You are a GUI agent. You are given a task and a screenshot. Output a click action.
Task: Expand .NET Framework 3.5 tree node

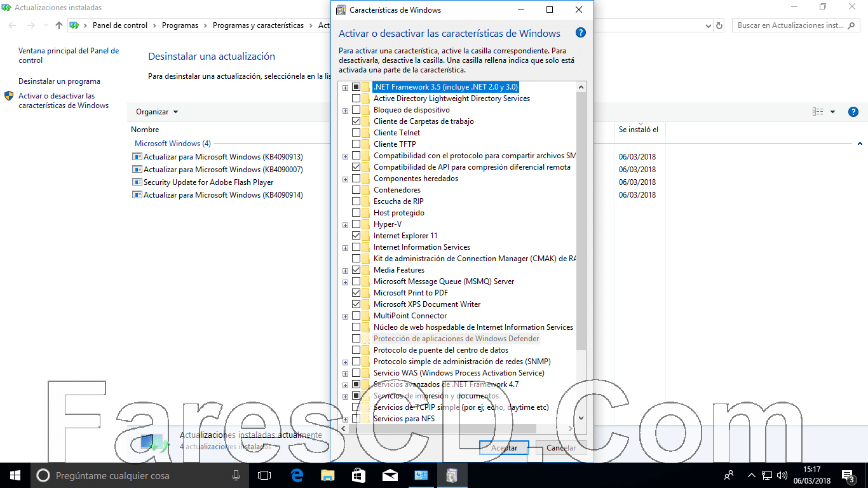[x=345, y=87]
